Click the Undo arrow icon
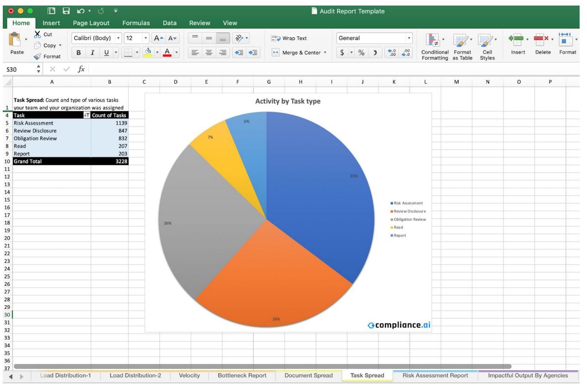The height and width of the screenshot is (392, 587). pyautogui.click(x=80, y=11)
